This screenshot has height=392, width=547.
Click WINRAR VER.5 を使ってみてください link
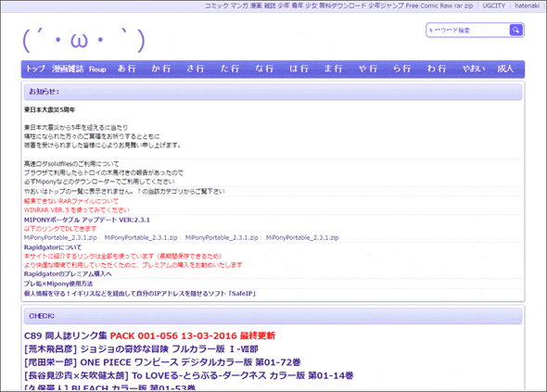[x=77, y=210]
